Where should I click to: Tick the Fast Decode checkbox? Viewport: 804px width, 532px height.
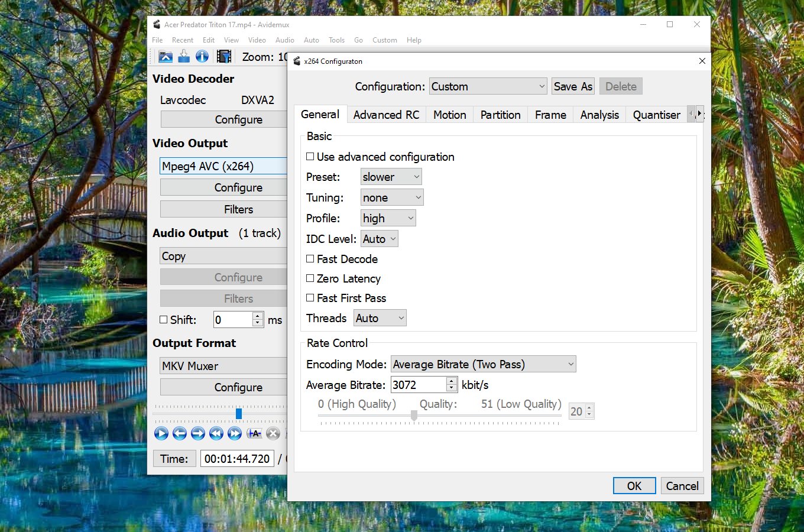[x=310, y=259]
